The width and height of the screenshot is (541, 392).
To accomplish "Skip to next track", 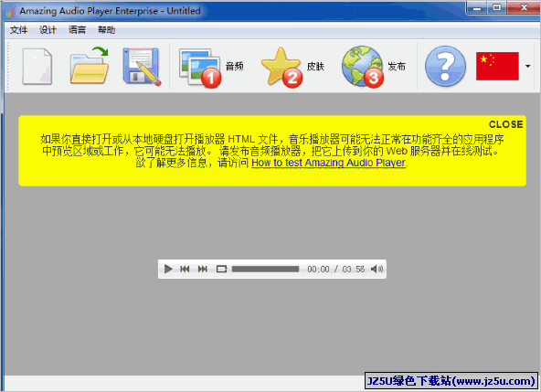I will point(203,269).
